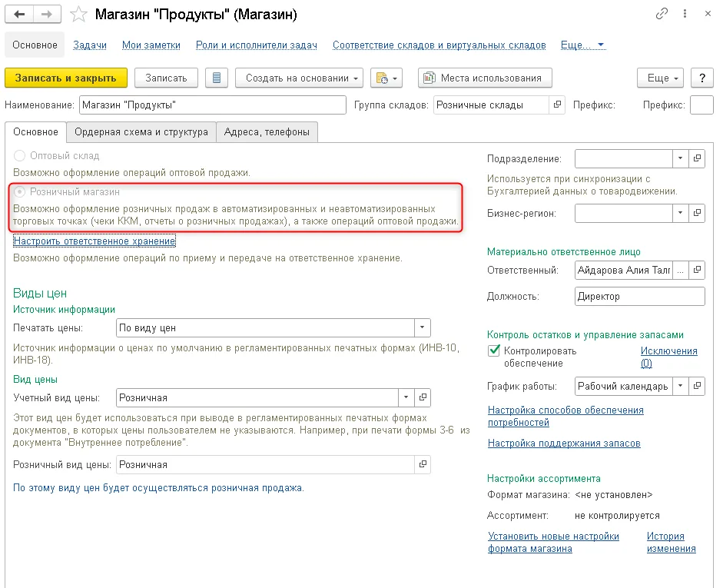Click the Розничный вид цены field
The width and height of the screenshot is (723, 588).
[x=265, y=464]
